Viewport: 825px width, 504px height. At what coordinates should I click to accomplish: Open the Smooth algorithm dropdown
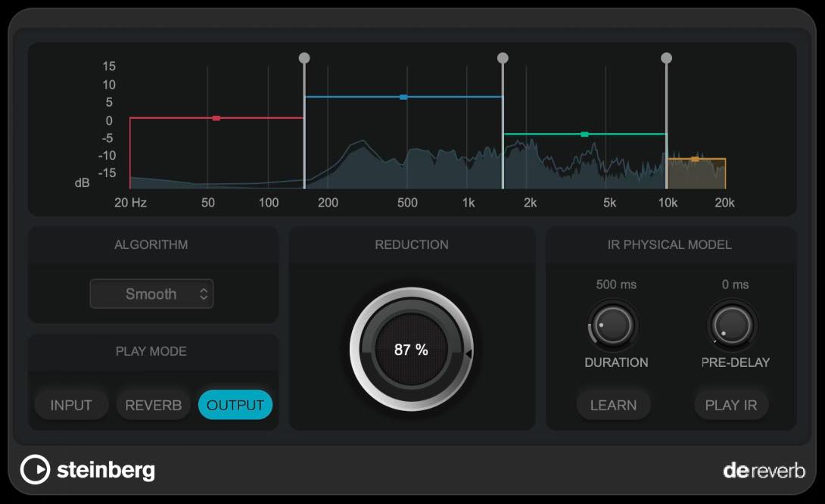tap(151, 294)
